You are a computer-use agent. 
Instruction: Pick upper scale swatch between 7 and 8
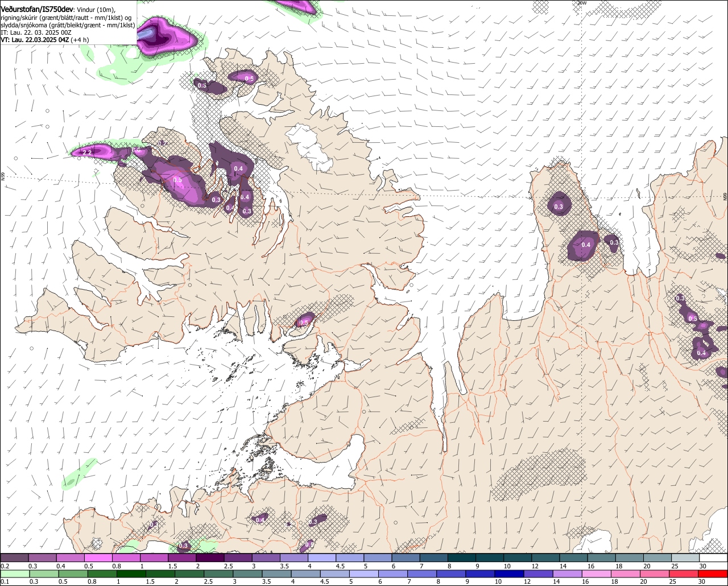click(x=434, y=558)
